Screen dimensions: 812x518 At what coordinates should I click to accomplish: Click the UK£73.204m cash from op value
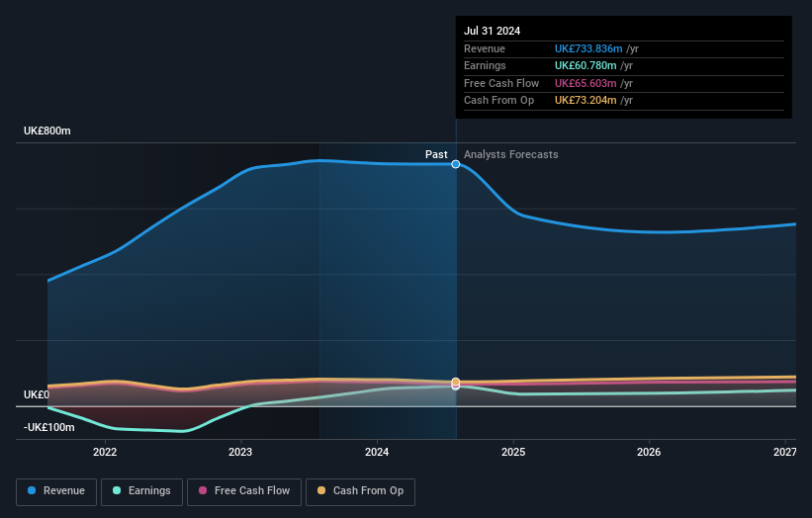586,101
